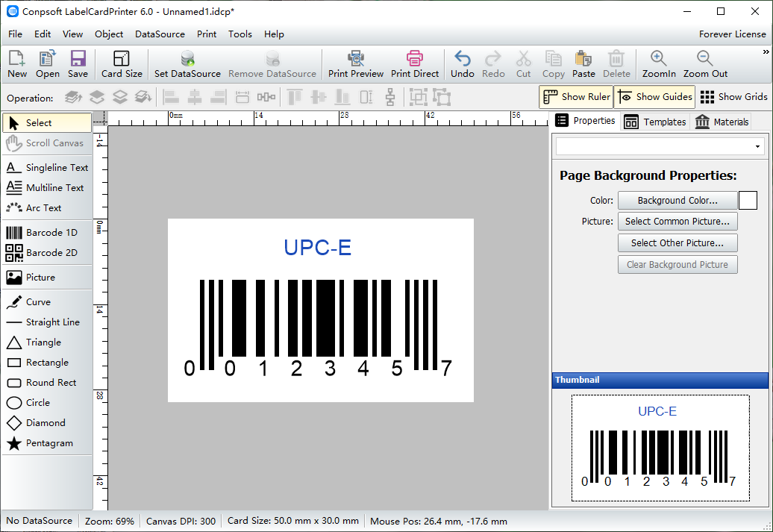This screenshot has width=773, height=532.
Task: Pick the Multiline Text tool
Action: [47, 188]
